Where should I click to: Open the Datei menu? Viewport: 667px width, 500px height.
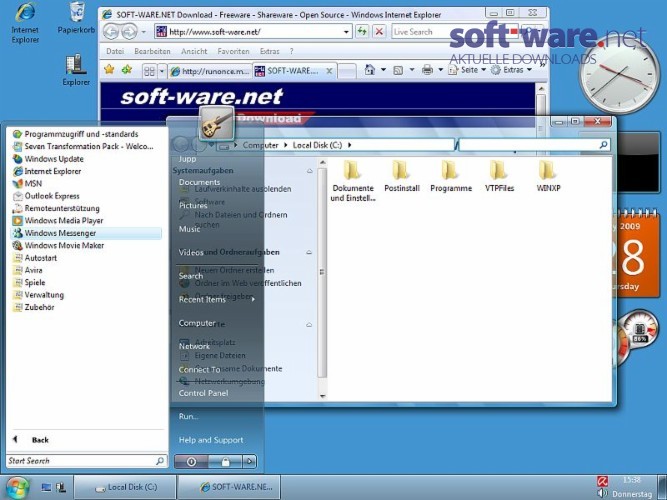pos(115,51)
